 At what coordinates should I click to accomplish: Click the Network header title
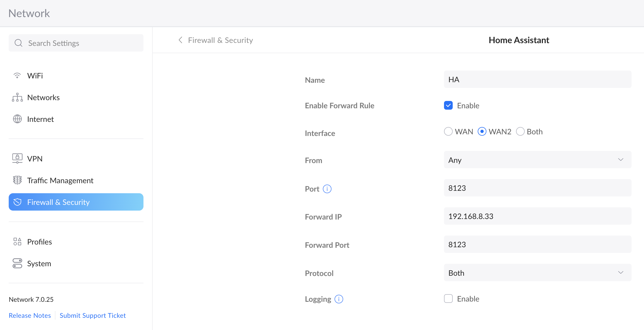(29, 13)
